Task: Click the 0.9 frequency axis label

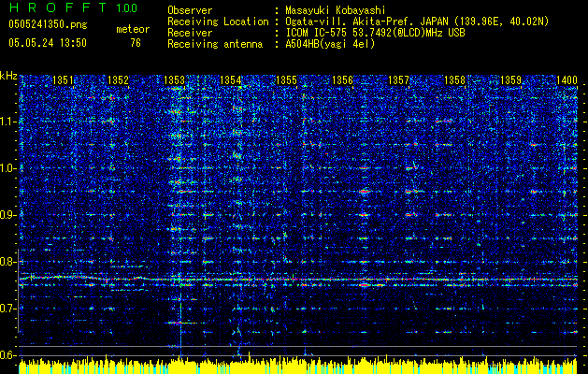Action: 8,215
